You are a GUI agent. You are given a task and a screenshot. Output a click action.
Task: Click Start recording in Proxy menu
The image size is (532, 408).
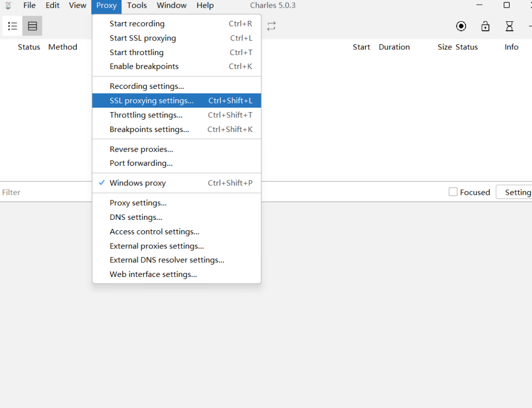point(137,24)
